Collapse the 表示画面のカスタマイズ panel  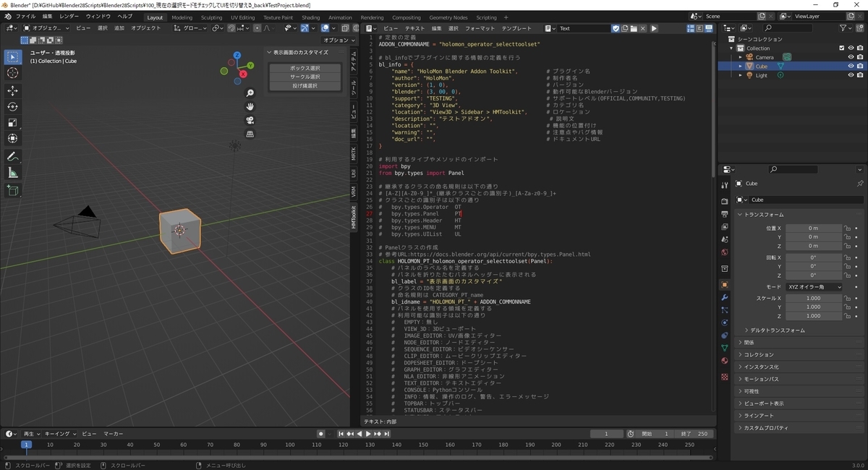coord(300,52)
